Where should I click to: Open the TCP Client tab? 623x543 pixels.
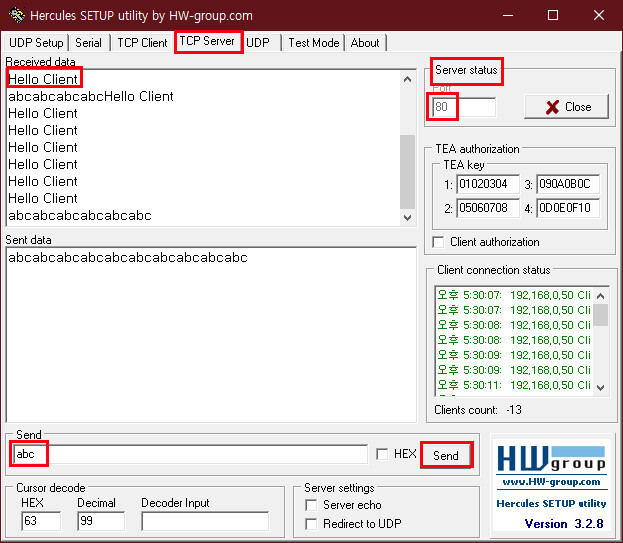coord(142,43)
